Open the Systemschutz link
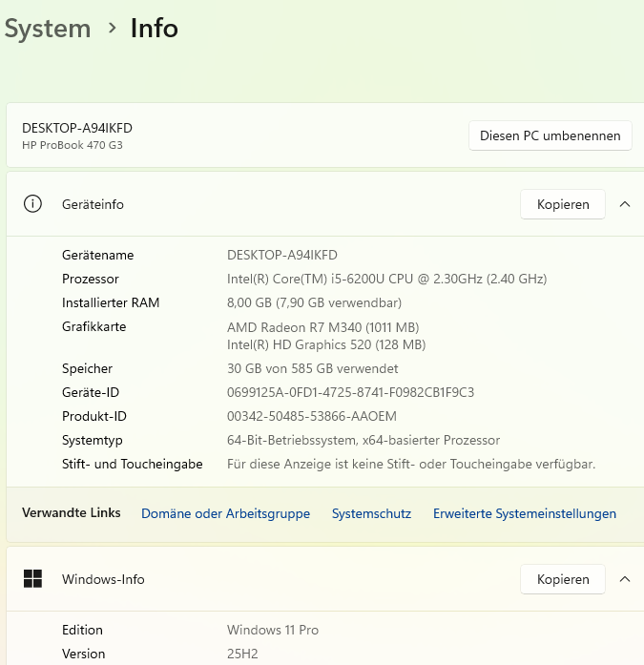644x665 pixels. tap(371, 513)
